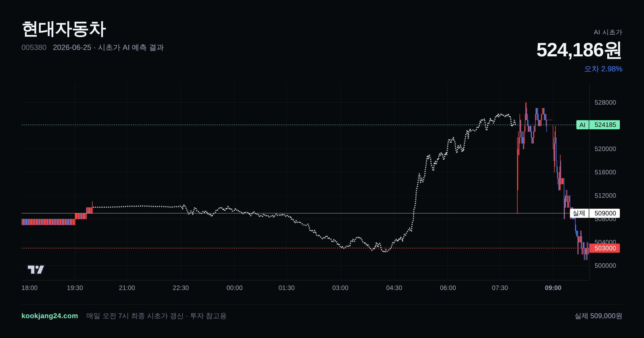The image size is (644, 338).
Task: Click the 520000 price axis label
Action: click(605, 149)
